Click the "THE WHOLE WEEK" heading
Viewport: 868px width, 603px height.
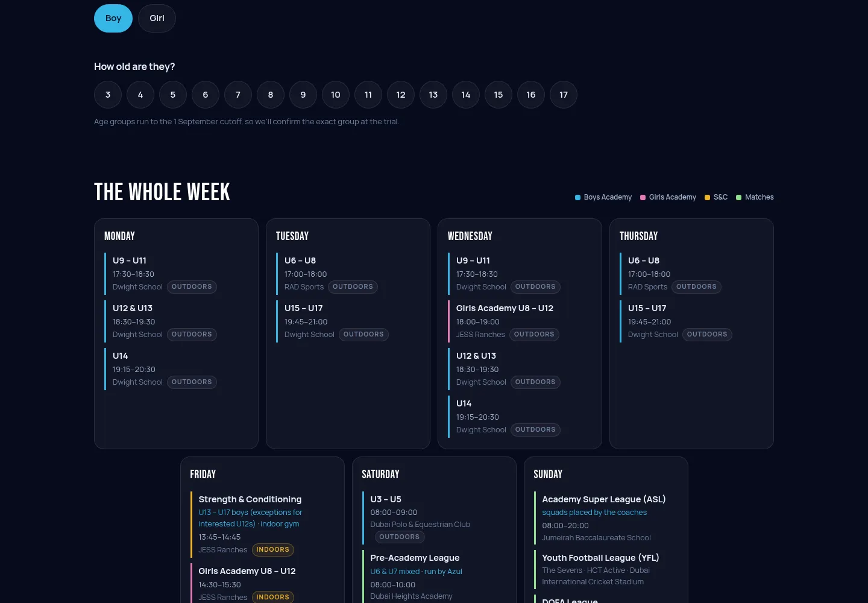(x=162, y=192)
